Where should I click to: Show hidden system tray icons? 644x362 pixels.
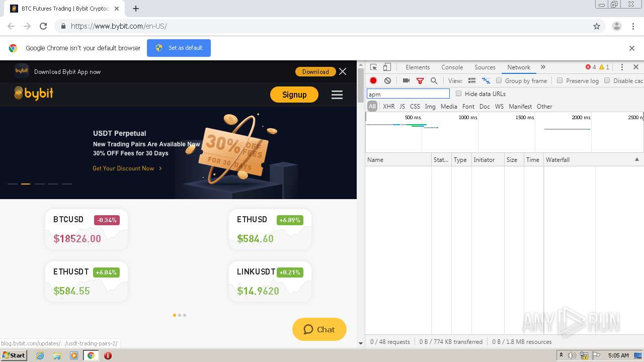point(561,355)
